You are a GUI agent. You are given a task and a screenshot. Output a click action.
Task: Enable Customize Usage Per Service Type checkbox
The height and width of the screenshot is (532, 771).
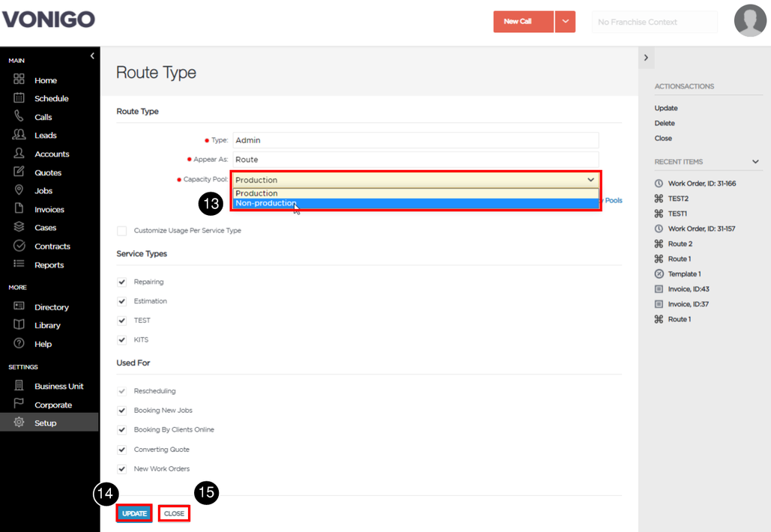pyautogui.click(x=122, y=231)
